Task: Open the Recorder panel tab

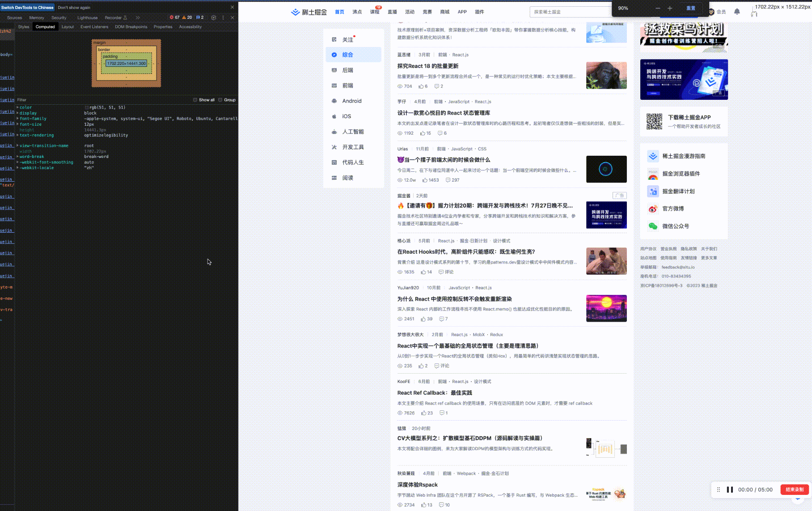Action: coord(115,17)
